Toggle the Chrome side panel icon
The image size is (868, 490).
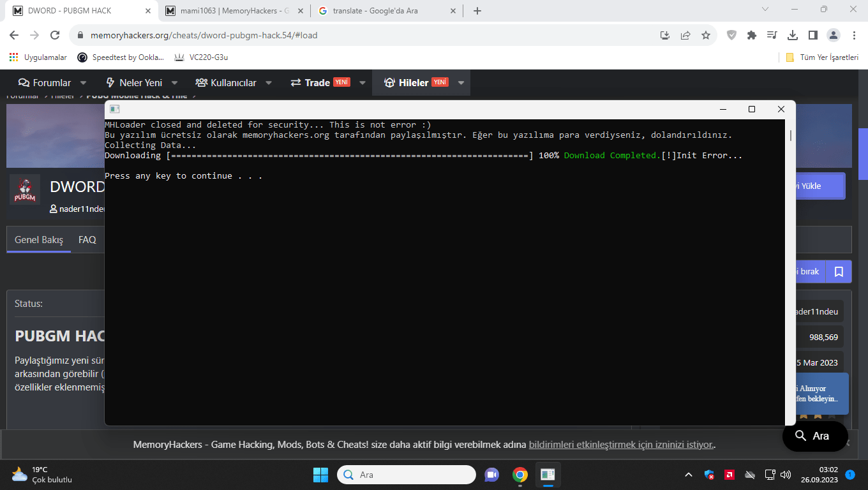tap(812, 35)
